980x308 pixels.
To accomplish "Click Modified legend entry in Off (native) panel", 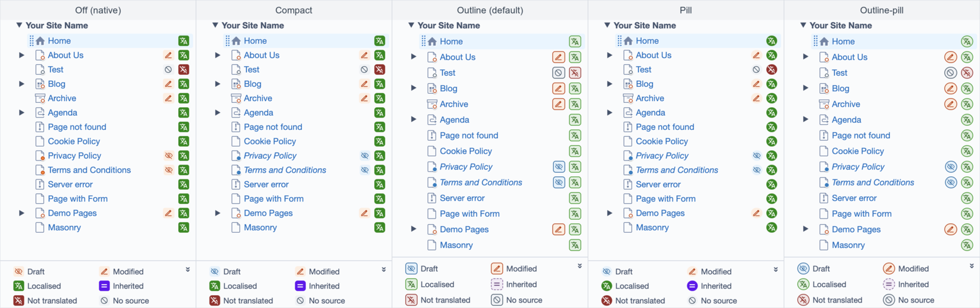I will (x=121, y=271).
